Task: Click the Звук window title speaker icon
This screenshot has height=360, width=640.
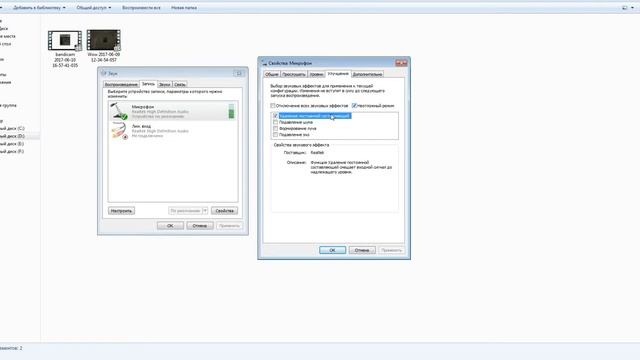Action: coord(104,73)
